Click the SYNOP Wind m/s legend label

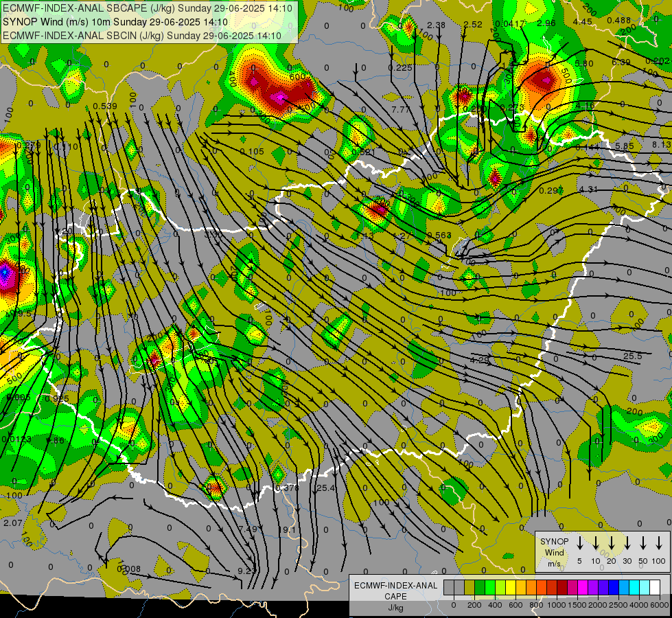click(x=554, y=552)
